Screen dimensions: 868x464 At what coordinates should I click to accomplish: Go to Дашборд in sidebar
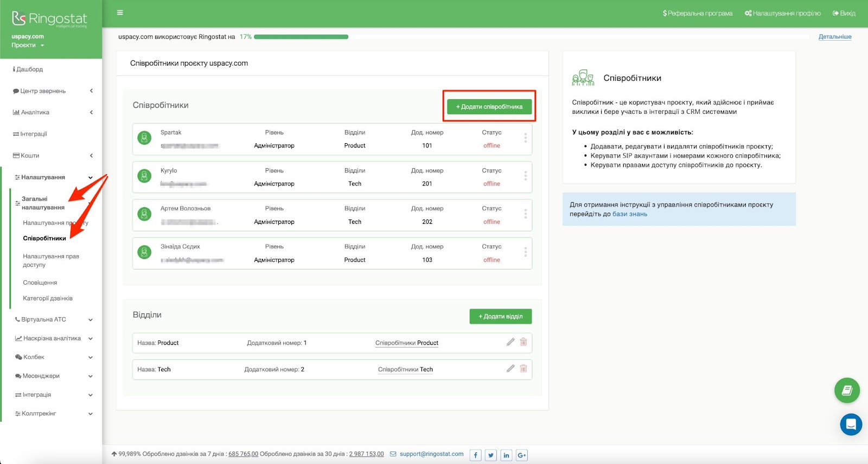pyautogui.click(x=28, y=69)
